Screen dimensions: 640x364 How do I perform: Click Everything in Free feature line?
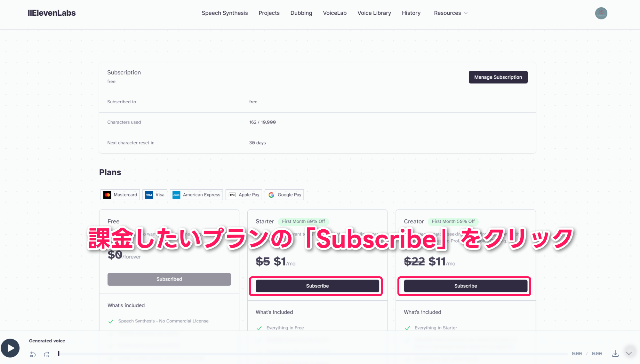[x=285, y=328]
